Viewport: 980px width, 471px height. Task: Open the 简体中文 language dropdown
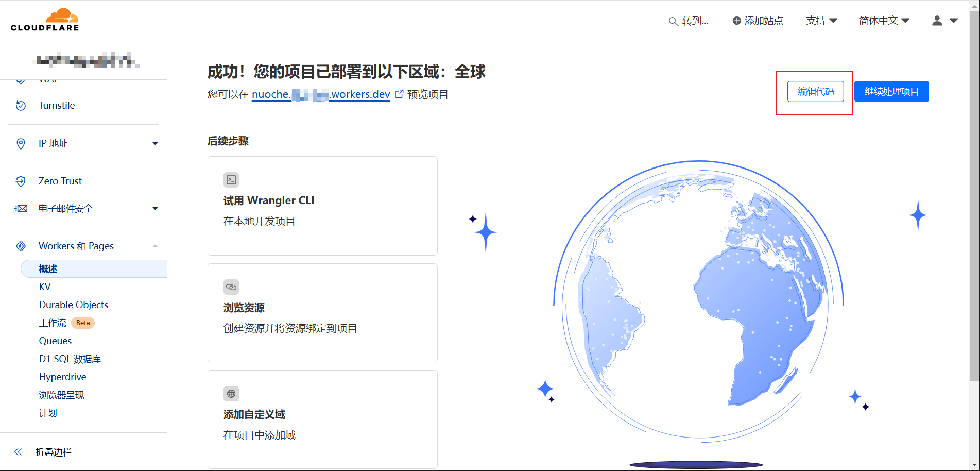coord(884,21)
